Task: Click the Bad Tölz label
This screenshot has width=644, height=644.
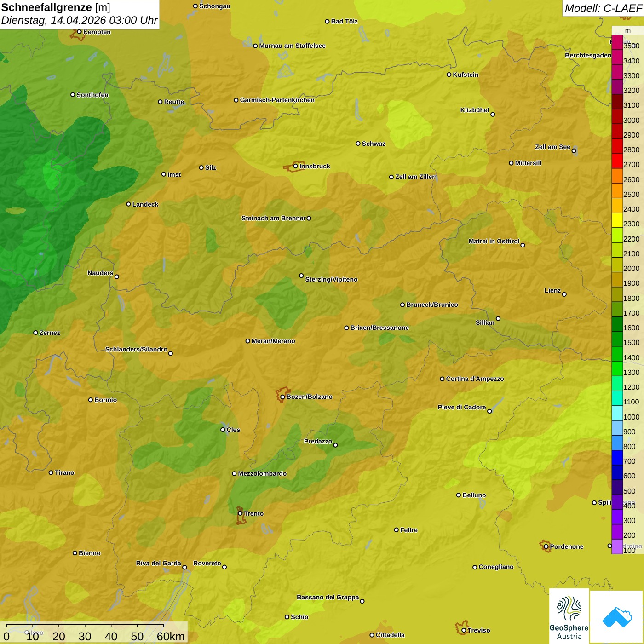Action: click(x=345, y=21)
